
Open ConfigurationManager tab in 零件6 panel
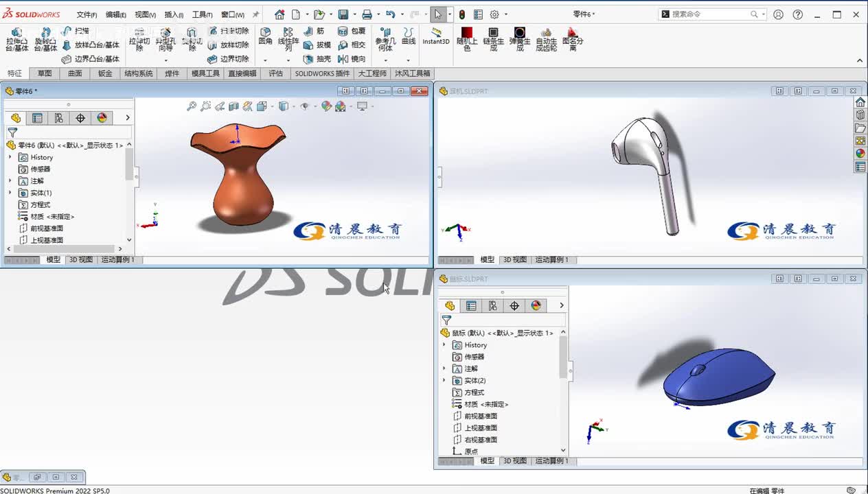coord(59,118)
